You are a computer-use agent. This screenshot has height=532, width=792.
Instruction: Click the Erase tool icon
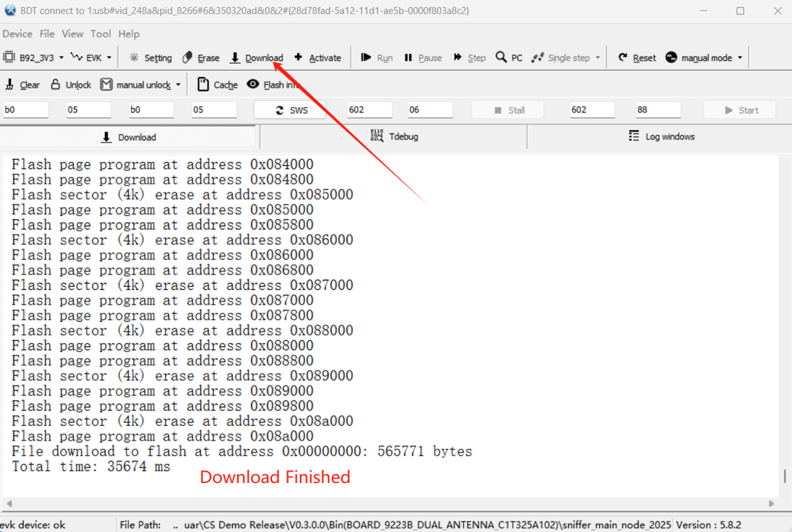(188, 58)
